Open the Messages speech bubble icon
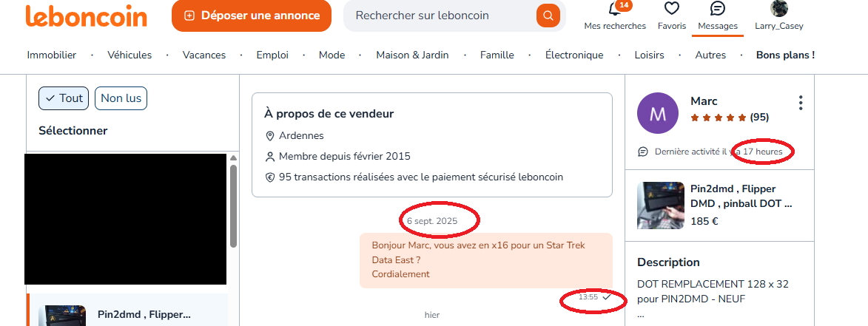 point(718,9)
